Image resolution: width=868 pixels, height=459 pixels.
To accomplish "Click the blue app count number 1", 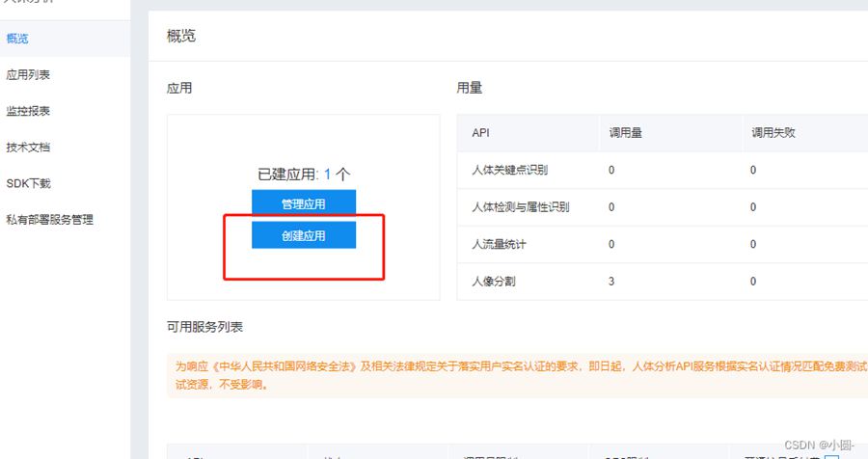I will (327, 175).
